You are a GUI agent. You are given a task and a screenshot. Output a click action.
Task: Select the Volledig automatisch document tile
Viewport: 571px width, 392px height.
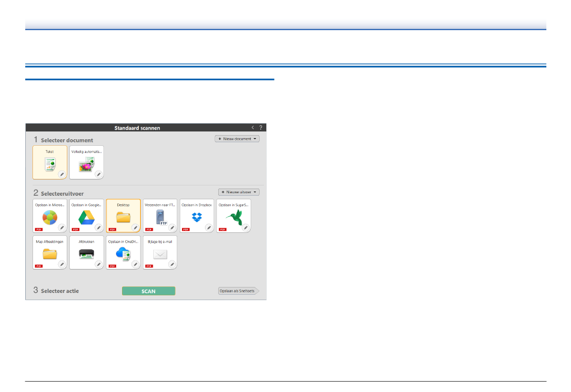coord(87,162)
